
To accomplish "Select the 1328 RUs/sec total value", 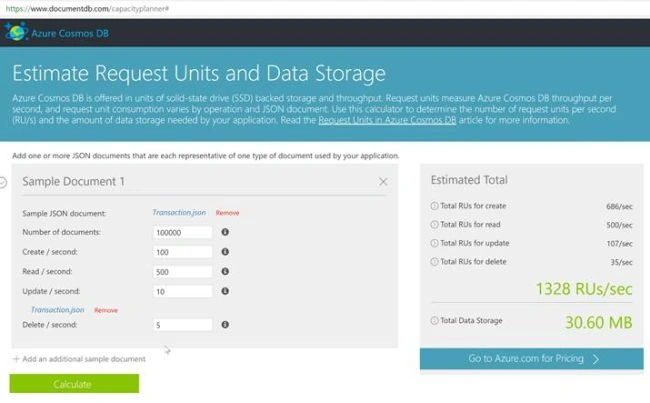I will pyautogui.click(x=584, y=289).
